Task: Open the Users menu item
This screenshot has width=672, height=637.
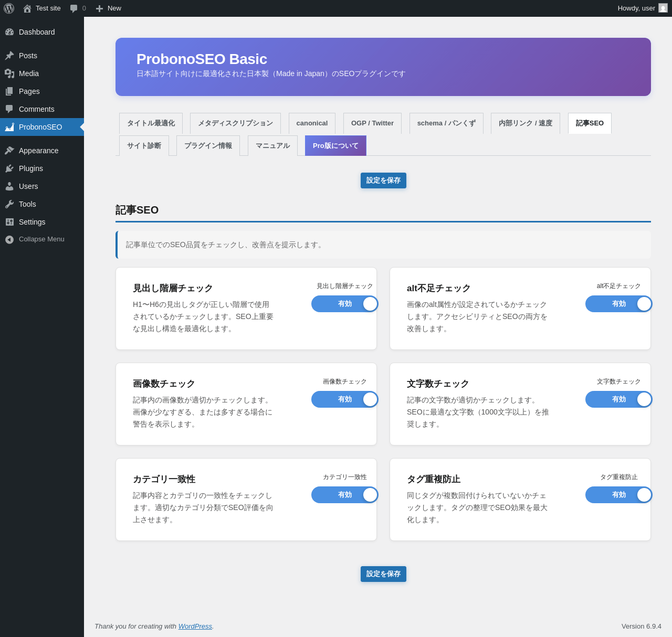Action: pos(42,186)
